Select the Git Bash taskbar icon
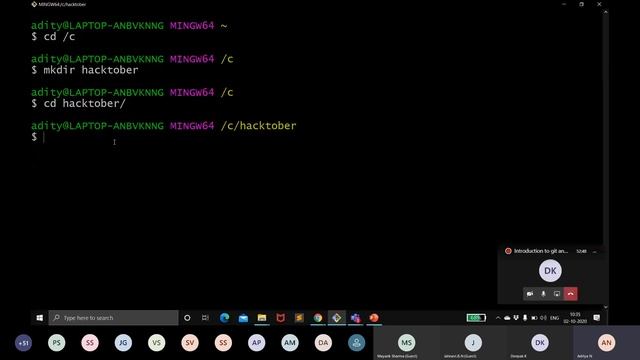This screenshot has height=360, width=640. 337,318
